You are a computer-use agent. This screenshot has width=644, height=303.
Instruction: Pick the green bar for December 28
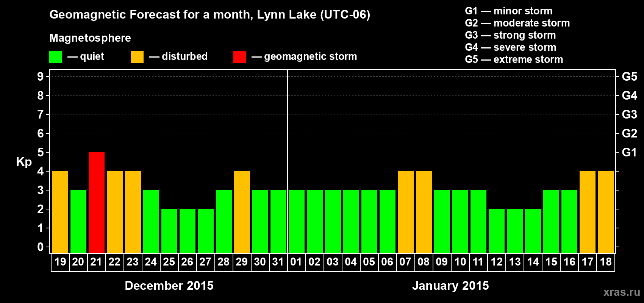tap(224, 221)
